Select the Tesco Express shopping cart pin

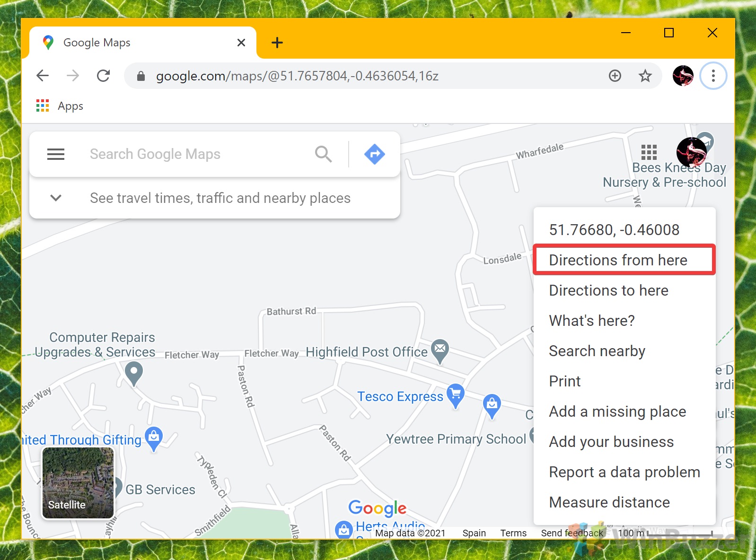coord(456,396)
